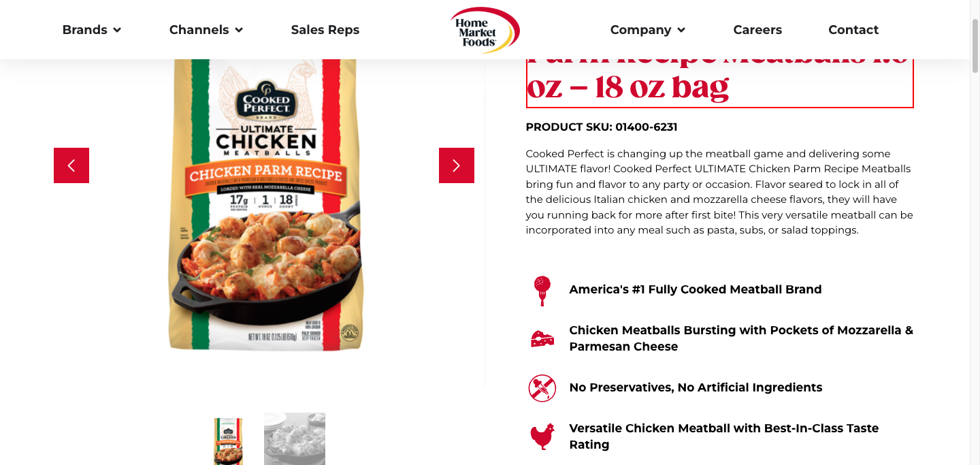Click the meatball on fork icon
This screenshot has width=980, height=465.
tap(542, 291)
